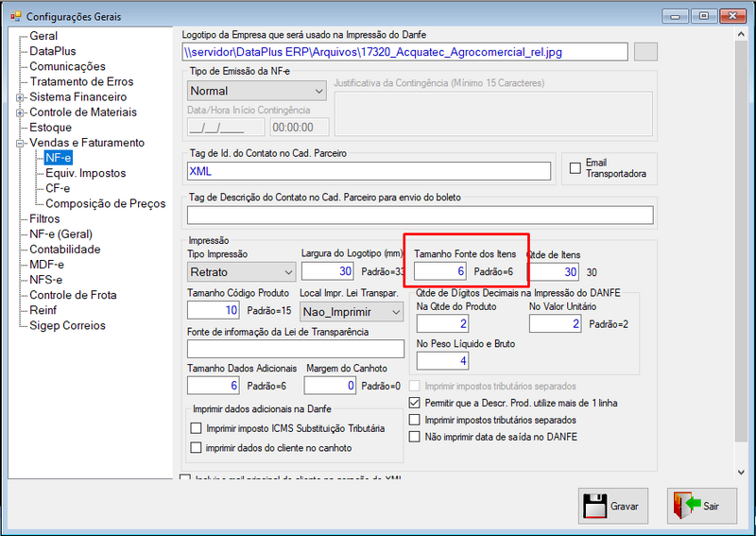This screenshot has height=536, width=756.
Task: Click the Margem do Canhoto field
Action: pos(330,386)
